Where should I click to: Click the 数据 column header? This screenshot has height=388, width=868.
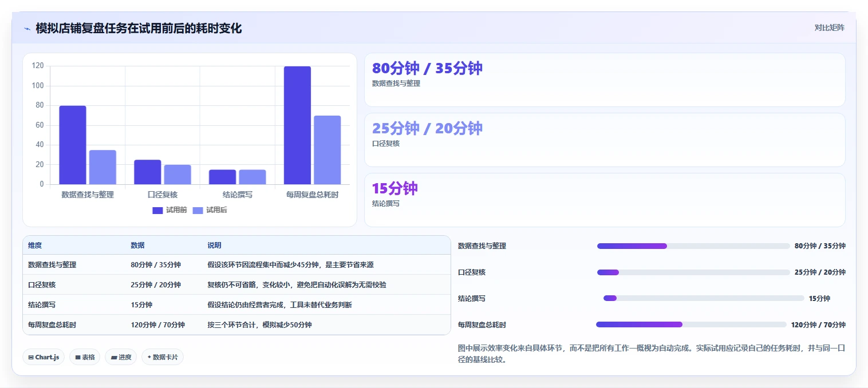137,245
